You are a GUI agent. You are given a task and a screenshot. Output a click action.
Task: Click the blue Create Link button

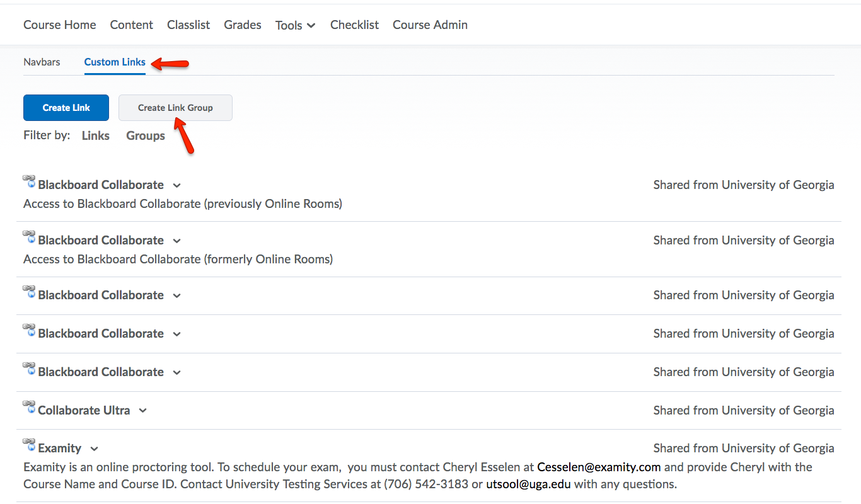tap(66, 108)
